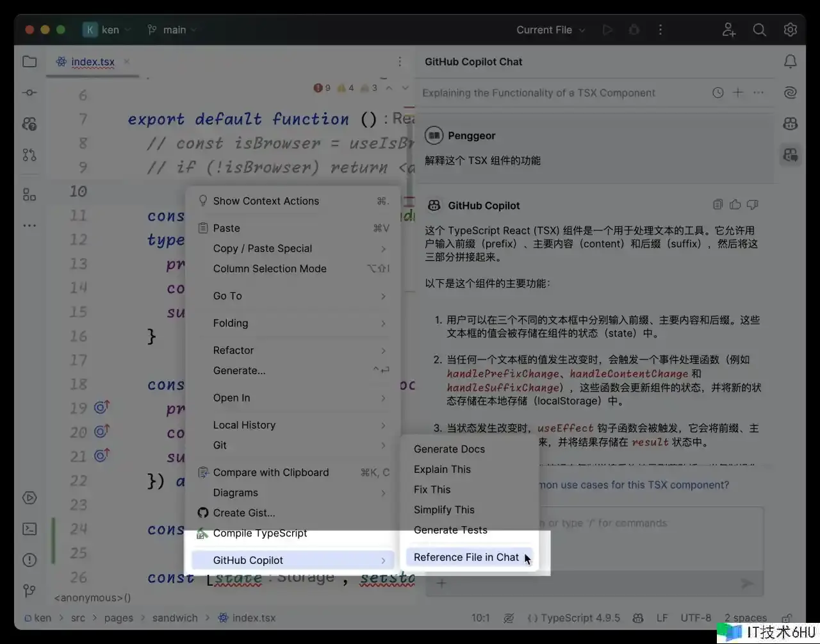The image size is (820, 644).
Task: Open the ken project dropdown
Action: pyautogui.click(x=106, y=30)
